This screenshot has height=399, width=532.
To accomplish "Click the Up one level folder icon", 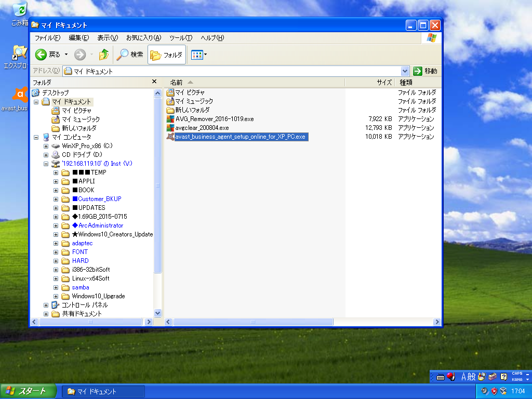I will point(103,54).
